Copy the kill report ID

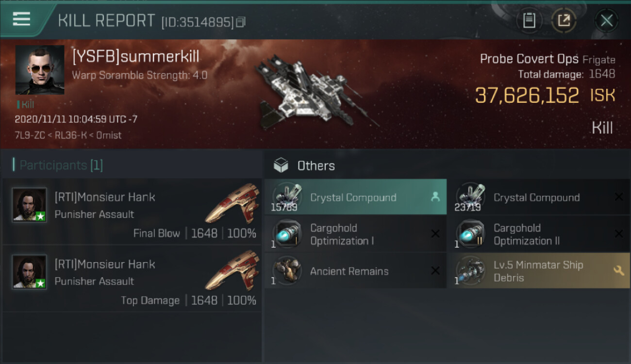(x=241, y=22)
